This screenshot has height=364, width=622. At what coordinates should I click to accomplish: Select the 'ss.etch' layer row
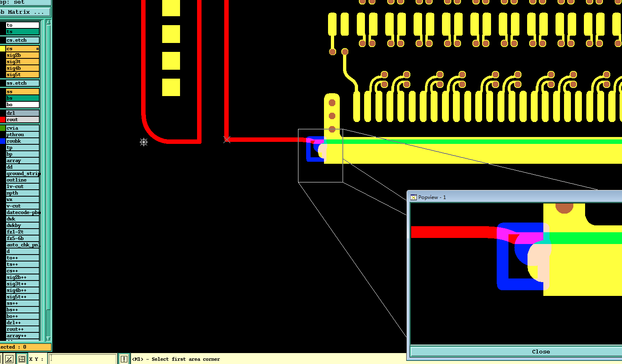click(x=23, y=83)
